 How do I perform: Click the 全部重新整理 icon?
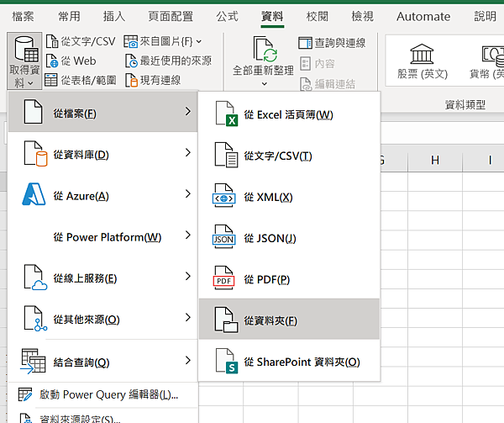(265, 50)
